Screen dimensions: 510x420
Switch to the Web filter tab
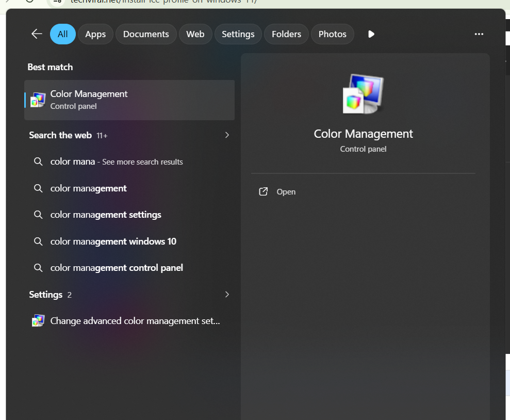pyautogui.click(x=195, y=34)
